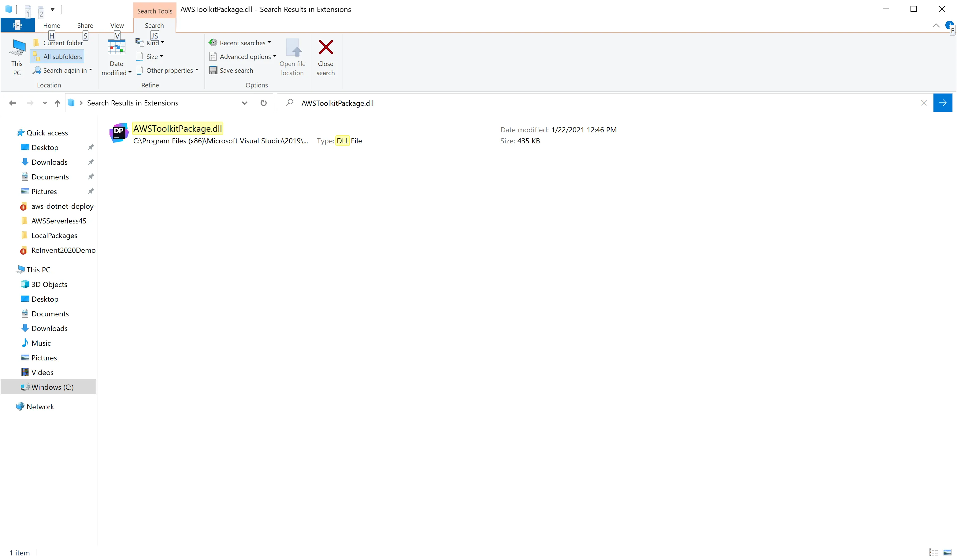The image size is (957, 560).
Task: Click the Save search disk icon
Action: [x=213, y=70]
